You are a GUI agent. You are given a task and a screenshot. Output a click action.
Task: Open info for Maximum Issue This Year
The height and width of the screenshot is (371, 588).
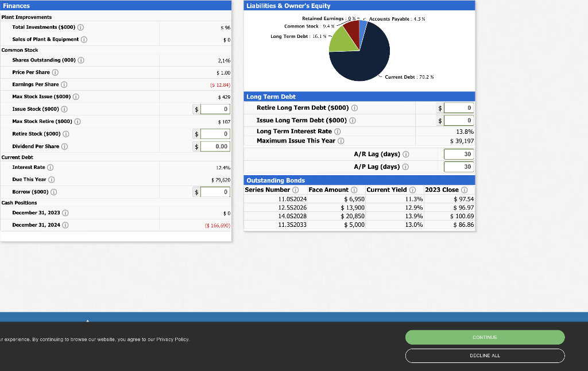(341, 141)
